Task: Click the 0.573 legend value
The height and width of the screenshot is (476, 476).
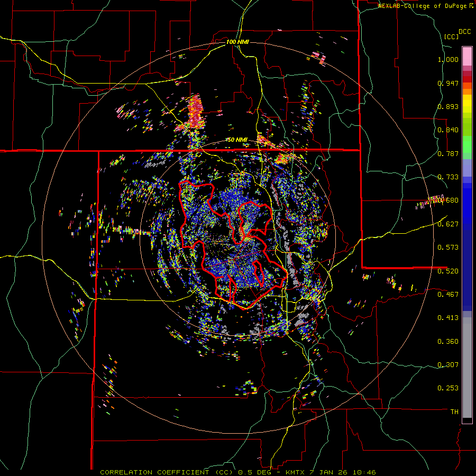Action: tap(448, 248)
